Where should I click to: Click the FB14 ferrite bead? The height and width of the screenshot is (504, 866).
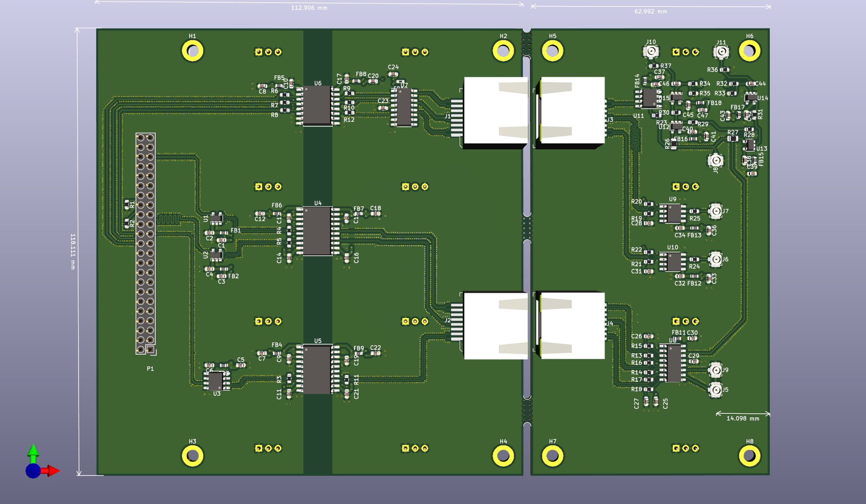click(645, 81)
